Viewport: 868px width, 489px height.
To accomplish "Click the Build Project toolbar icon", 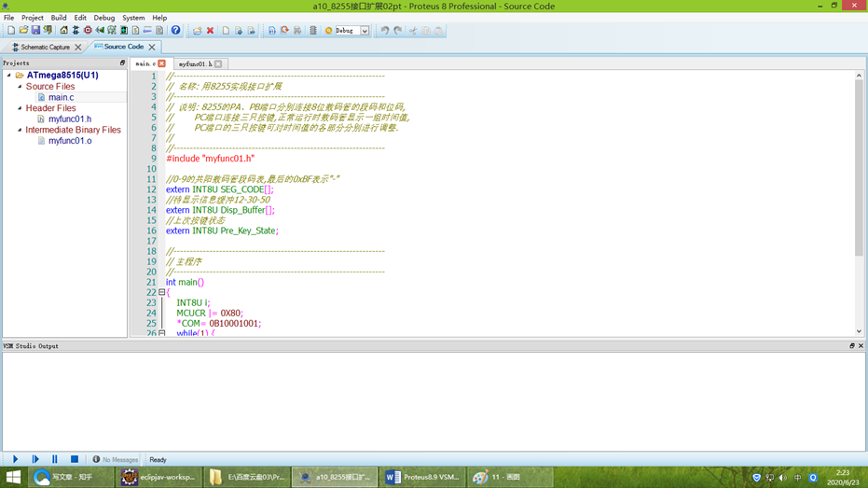I will 272,31.
